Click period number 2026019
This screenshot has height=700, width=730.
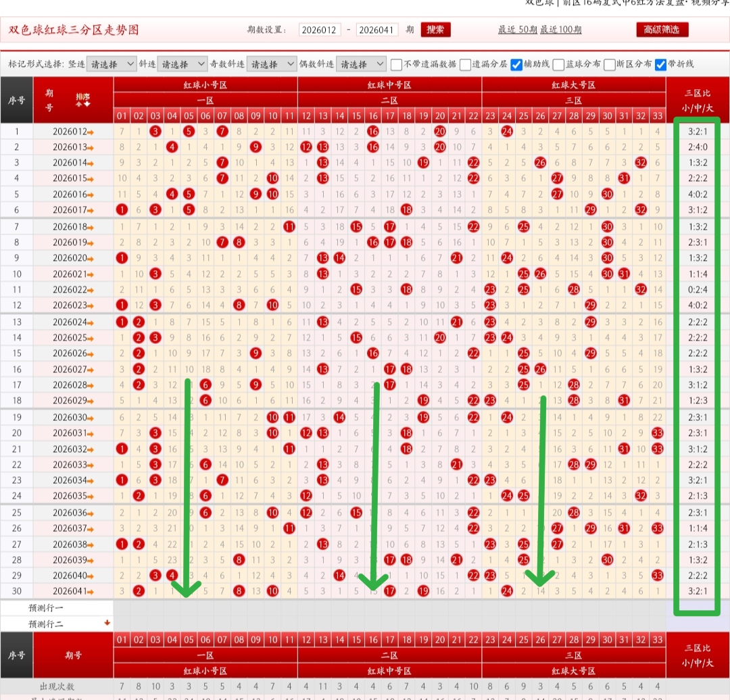[70, 242]
